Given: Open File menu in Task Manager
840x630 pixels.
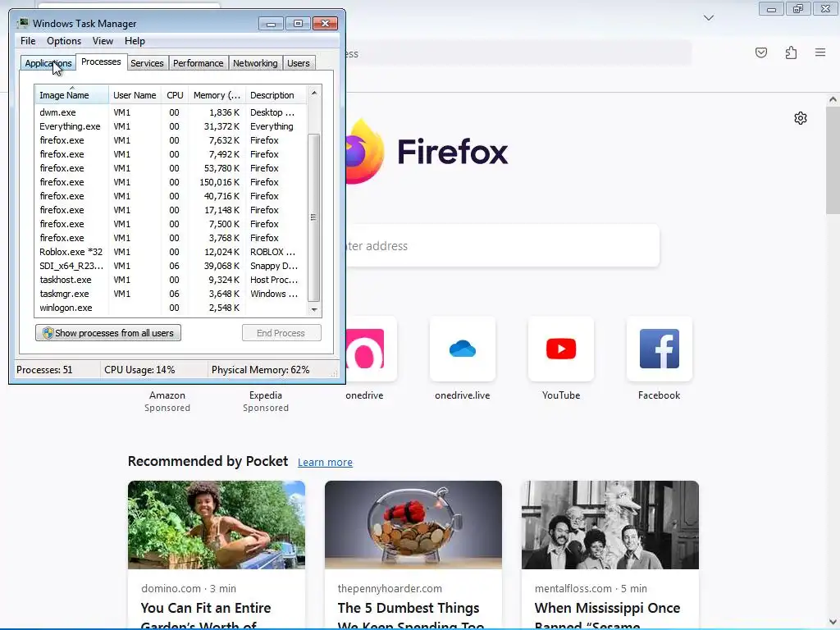Looking at the screenshot, I should click(28, 41).
